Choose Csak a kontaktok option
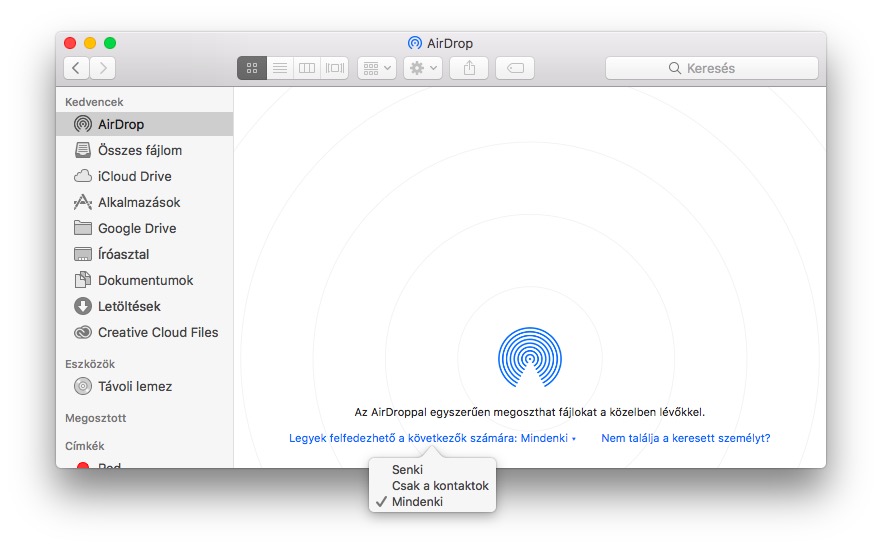The height and width of the screenshot is (548, 882). pos(440,485)
